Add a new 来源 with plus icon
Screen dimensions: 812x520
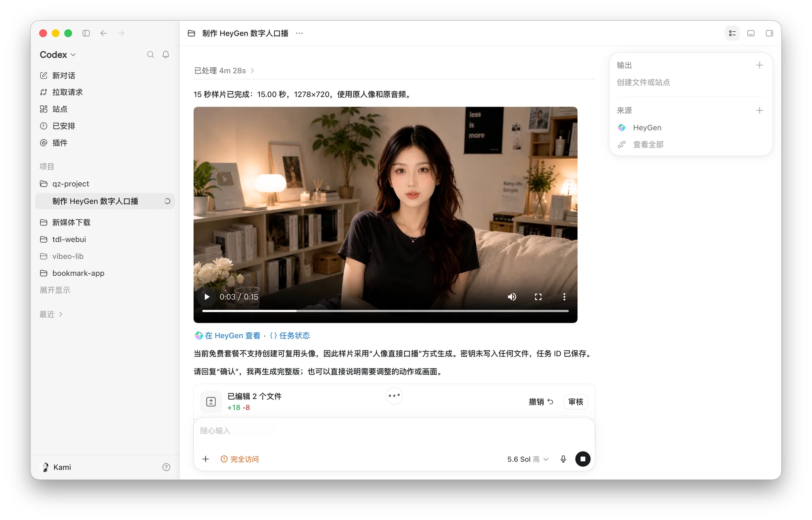[760, 110]
